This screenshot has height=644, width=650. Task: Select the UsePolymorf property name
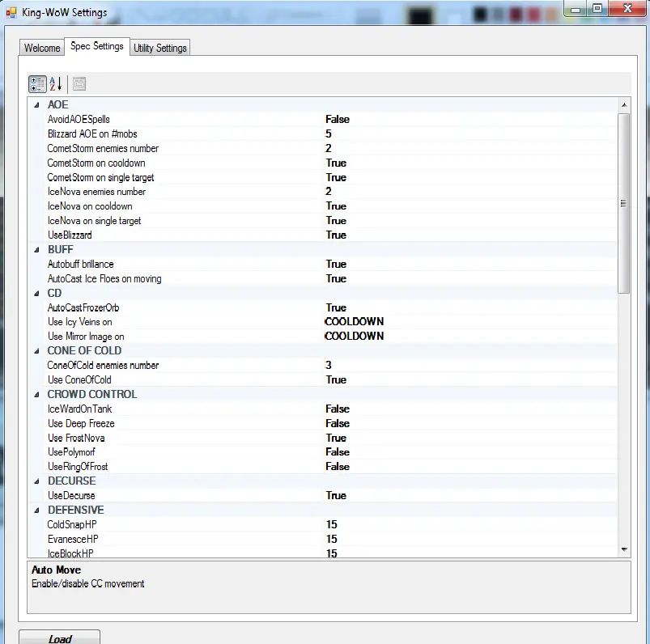coord(71,452)
